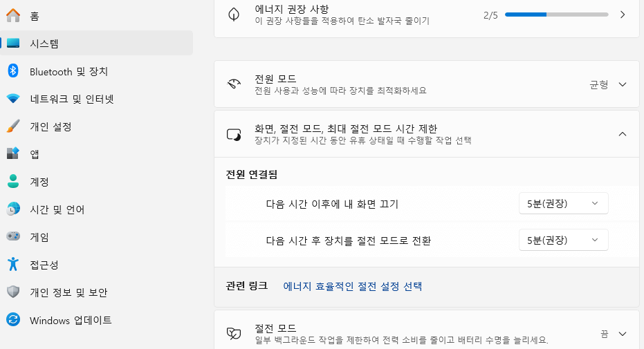Image resolution: width=644 pixels, height=349 pixels.
Task: Click the privacy (개인 정보 및 보안) shield icon
Action: [13, 292]
